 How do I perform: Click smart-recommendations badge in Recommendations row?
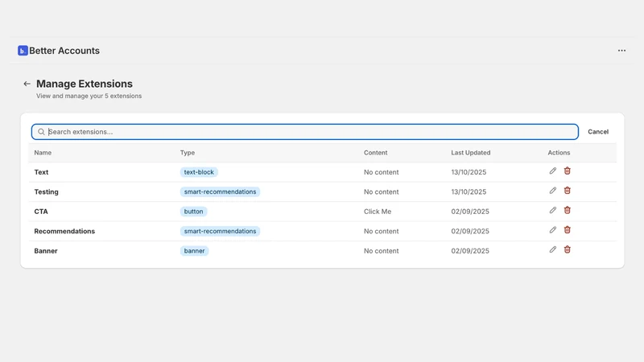[220, 231]
